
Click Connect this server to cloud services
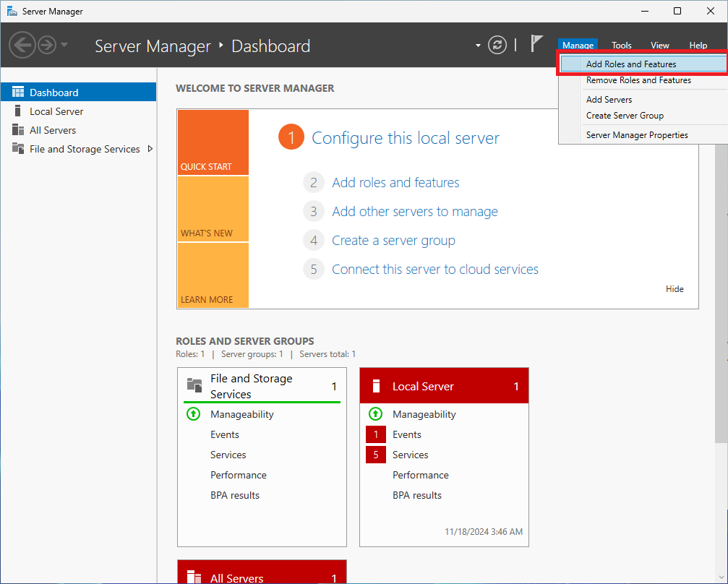coord(434,270)
